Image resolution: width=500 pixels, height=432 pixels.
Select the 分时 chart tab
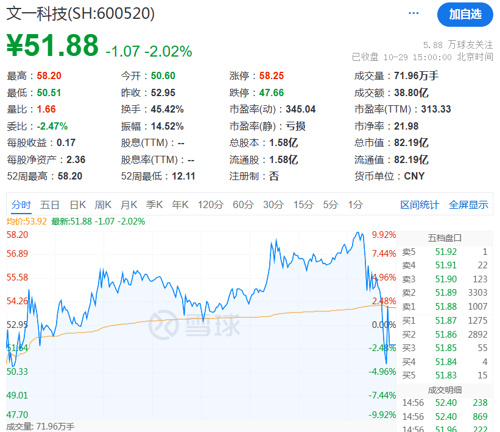point(21,205)
